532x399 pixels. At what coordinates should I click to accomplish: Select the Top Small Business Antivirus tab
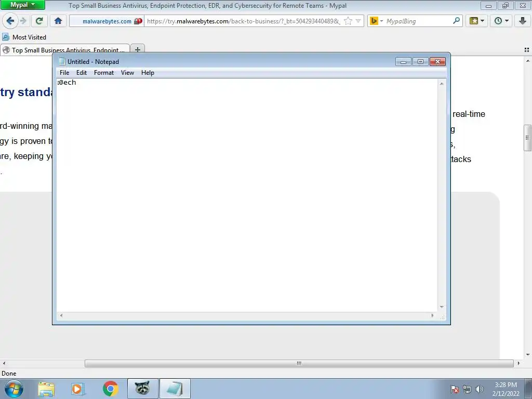coord(65,50)
